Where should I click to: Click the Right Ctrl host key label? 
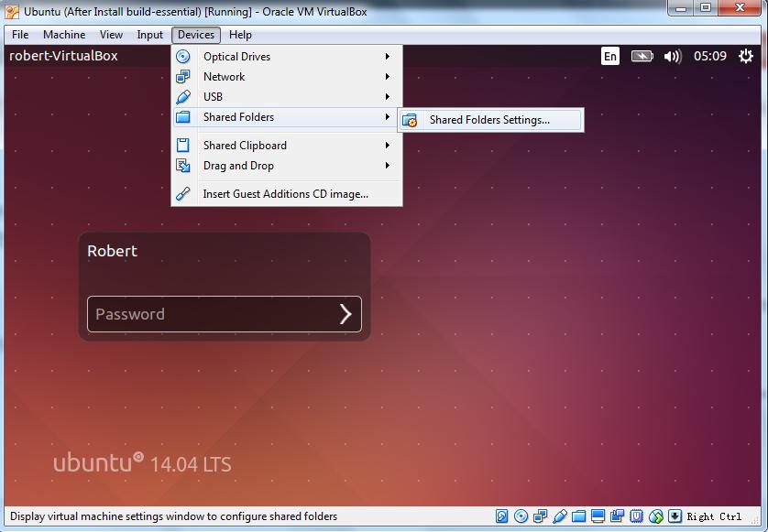click(x=714, y=516)
